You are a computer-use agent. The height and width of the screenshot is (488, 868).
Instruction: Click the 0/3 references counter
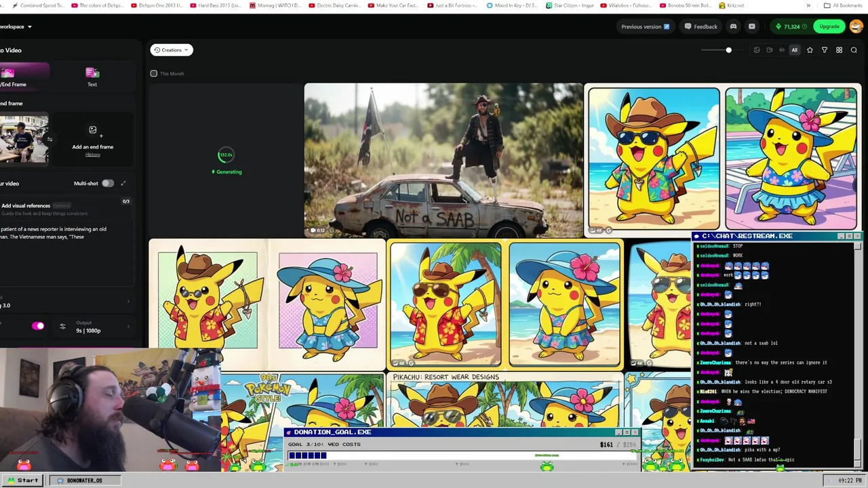tap(125, 201)
